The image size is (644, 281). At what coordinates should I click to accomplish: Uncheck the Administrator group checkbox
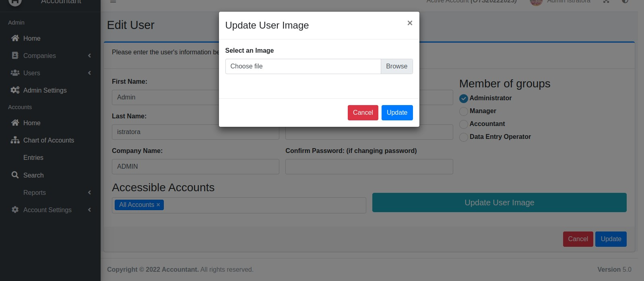coord(464,98)
